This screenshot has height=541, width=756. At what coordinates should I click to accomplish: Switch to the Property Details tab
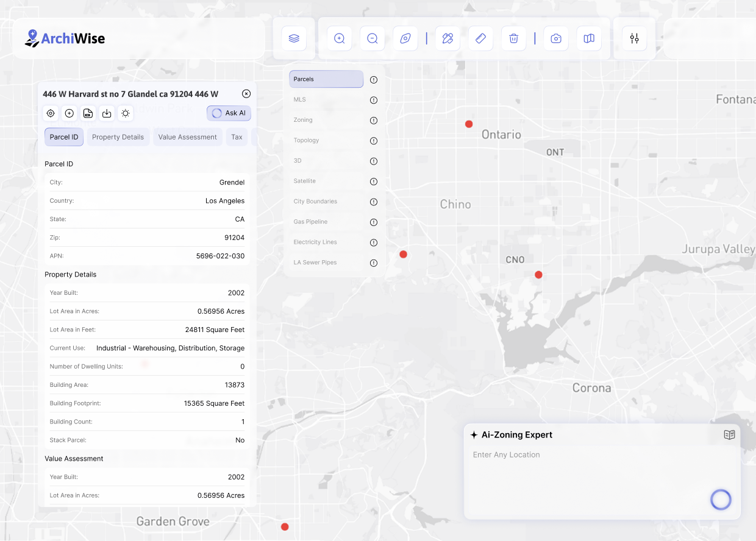pos(118,137)
